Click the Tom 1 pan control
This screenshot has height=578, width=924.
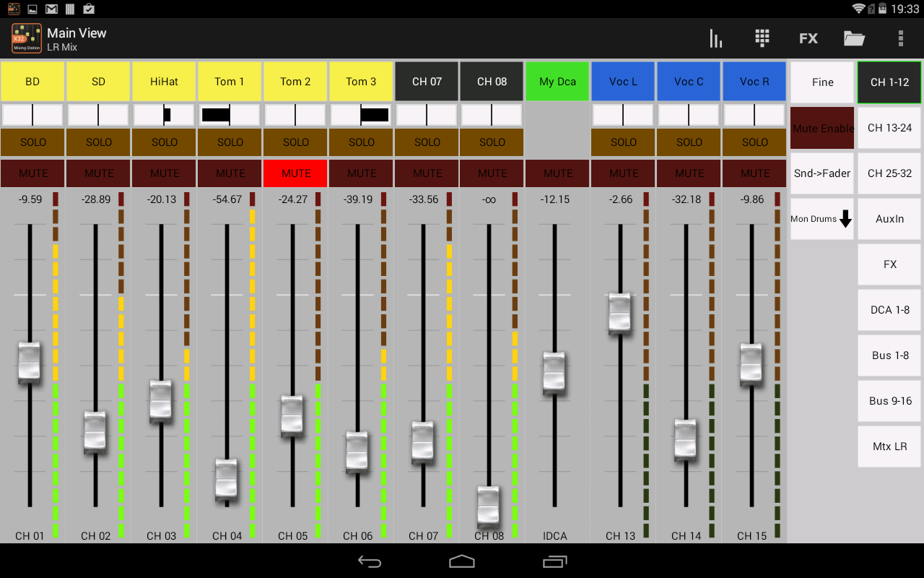coord(230,115)
